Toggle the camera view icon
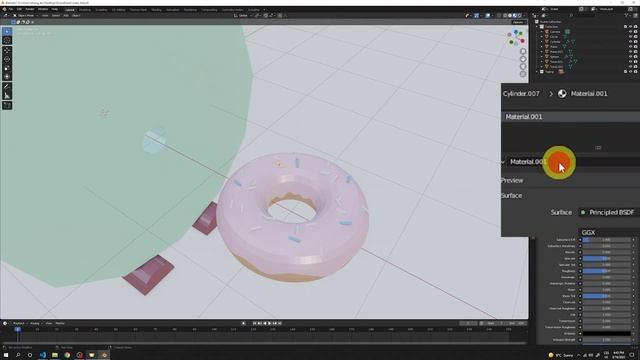 [523, 67]
